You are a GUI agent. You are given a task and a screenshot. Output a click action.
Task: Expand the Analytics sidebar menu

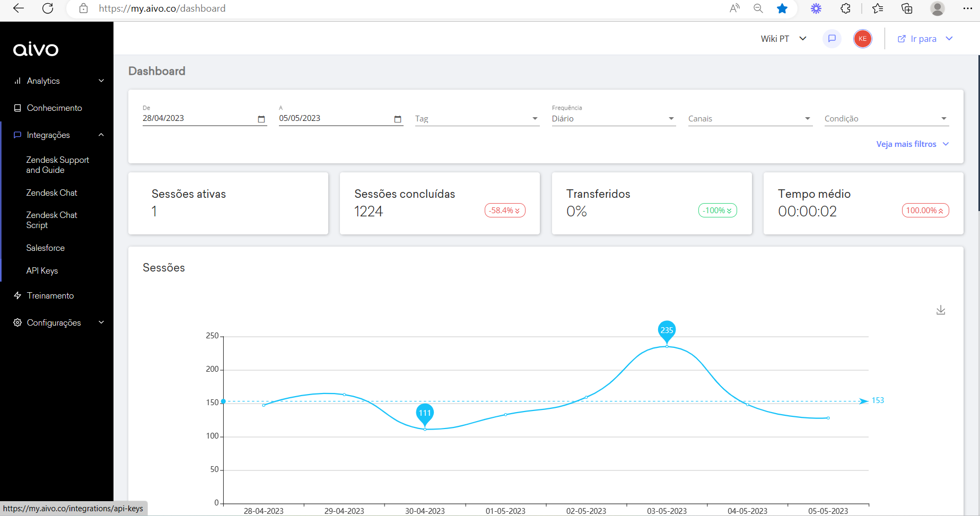point(58,81)
